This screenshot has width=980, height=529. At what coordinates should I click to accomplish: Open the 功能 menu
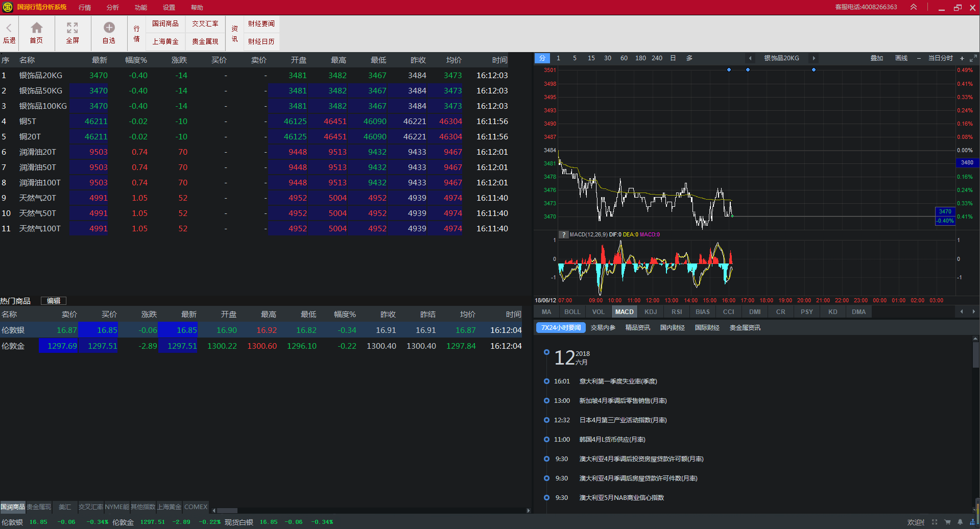(x=141, y=8)
